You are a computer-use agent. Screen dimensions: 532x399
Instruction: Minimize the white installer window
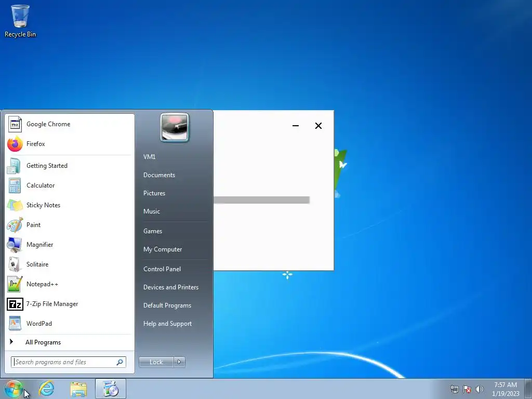(x=296, y=126)
